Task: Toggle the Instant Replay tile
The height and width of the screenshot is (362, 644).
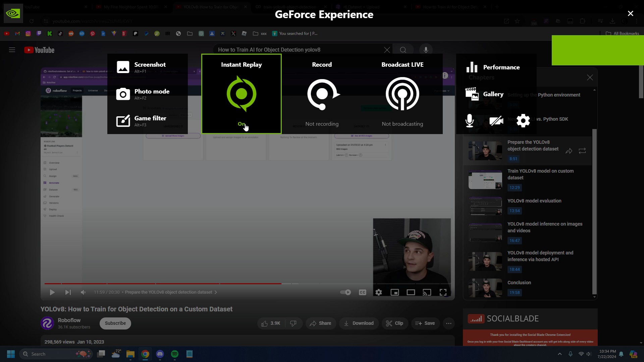Action: pos(241,94)
